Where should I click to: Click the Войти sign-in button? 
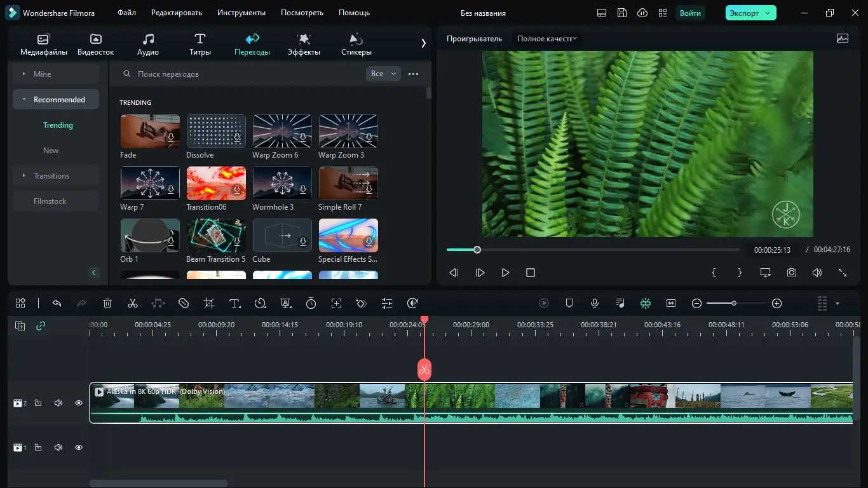click(x=690, y=13)
